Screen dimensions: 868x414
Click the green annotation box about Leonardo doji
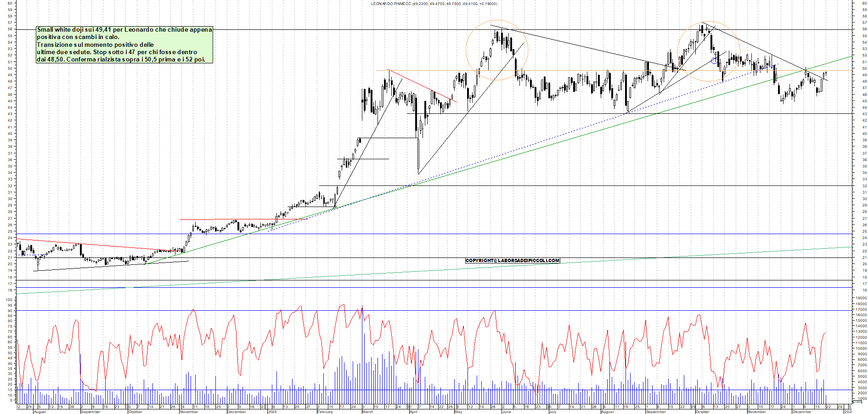[x=124, y=45]
